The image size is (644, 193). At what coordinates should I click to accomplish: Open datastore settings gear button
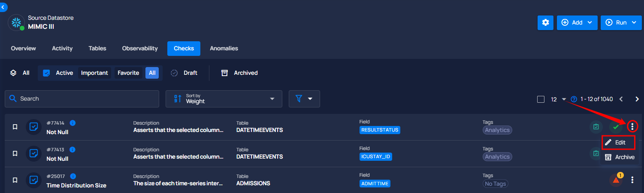coord(545,22)
